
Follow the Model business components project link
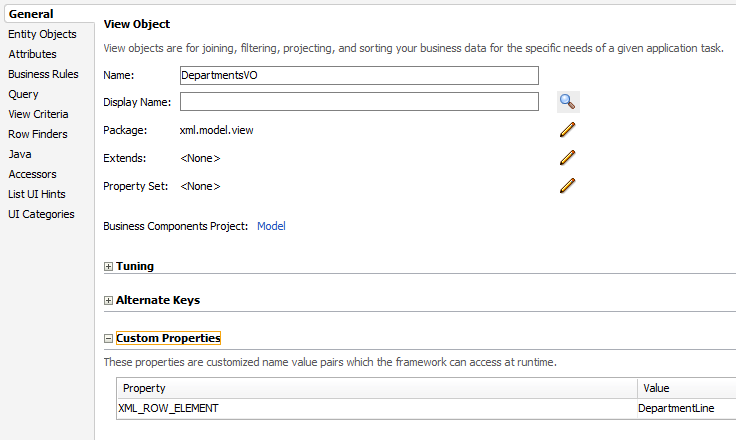(271, 226)
